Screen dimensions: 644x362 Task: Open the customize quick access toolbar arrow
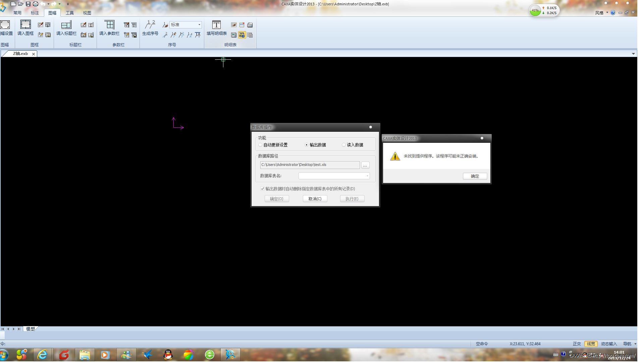point(68,4)
